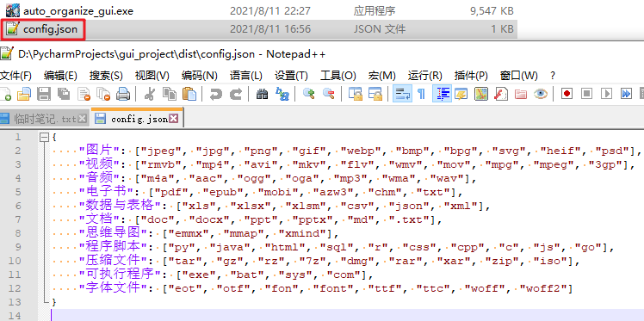Open the 编码(N) menu
Viewport: 644px width, 321px height.
[200, 76]
